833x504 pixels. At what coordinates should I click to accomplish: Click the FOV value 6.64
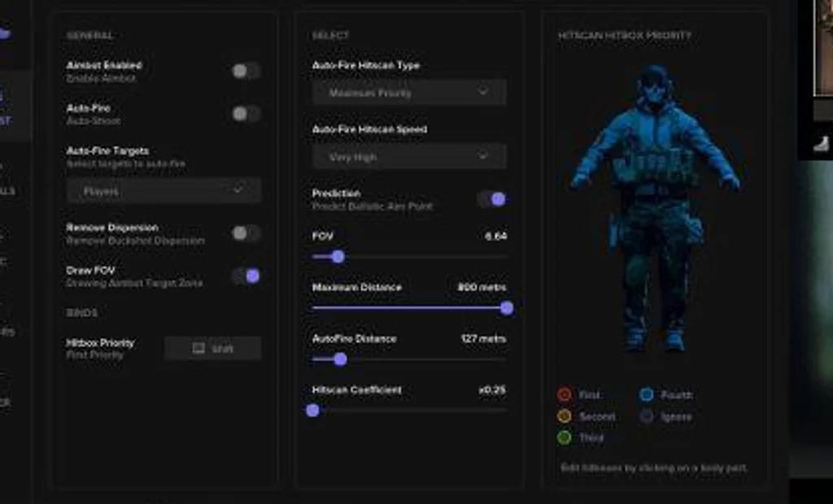[x=495, y=236]
